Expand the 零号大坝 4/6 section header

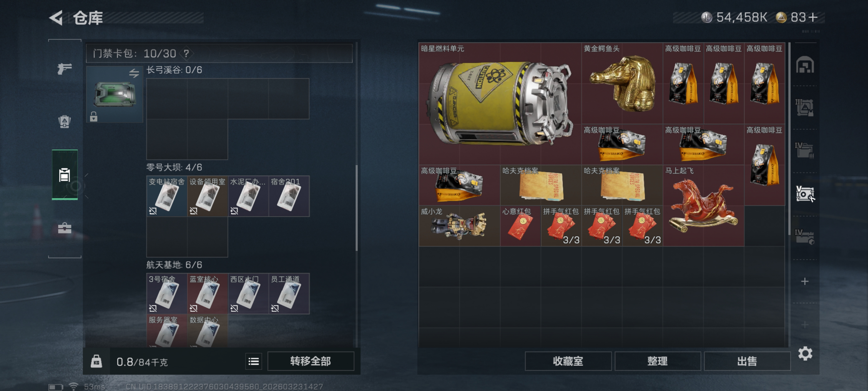(174, 167)
